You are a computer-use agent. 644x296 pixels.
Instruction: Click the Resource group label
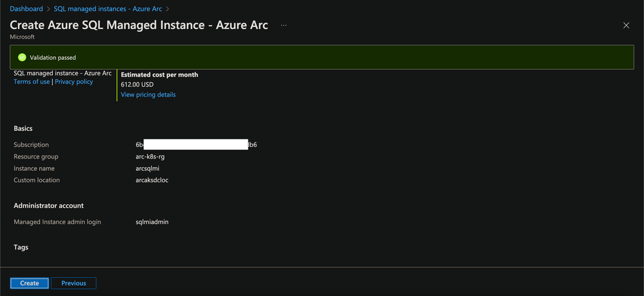[x=35, y=157]
